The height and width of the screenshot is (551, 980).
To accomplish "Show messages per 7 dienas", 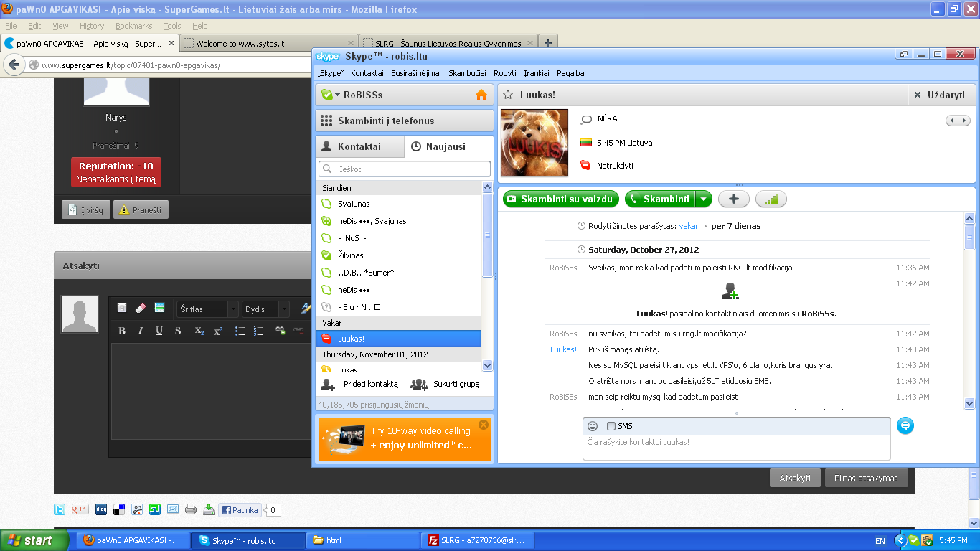I will [x=736, y=226].
